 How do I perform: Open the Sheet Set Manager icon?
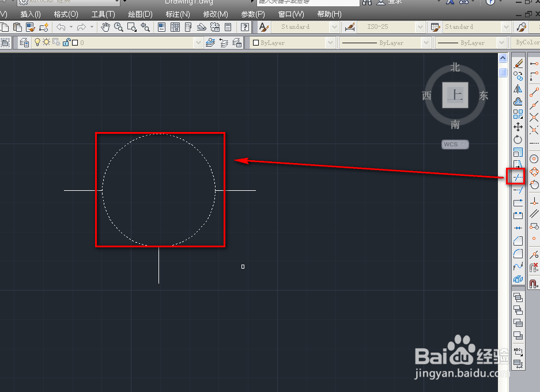click(x=202, y=27)
